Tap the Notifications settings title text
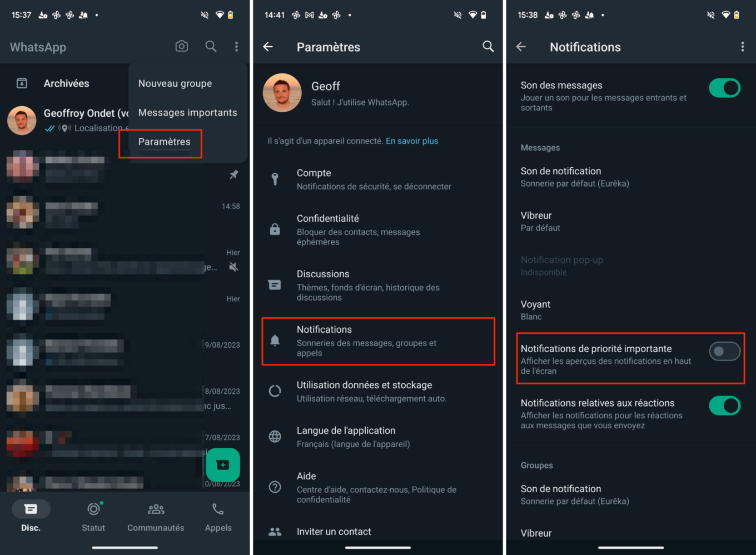The width and height of the screenshot is (756, 555). pyautogui.click(x=324, y=329)
